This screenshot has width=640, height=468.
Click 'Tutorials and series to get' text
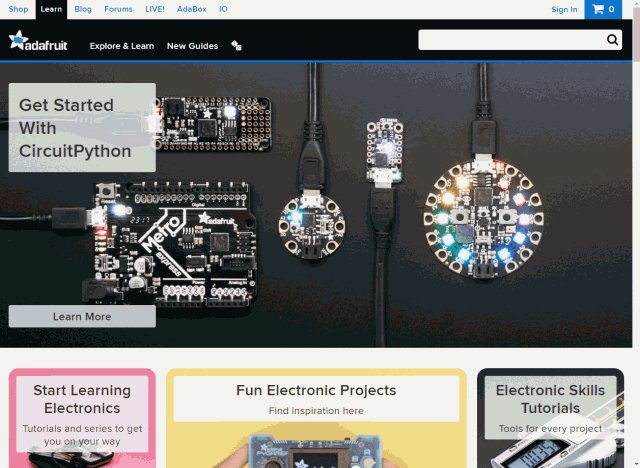tap(82, 428)
